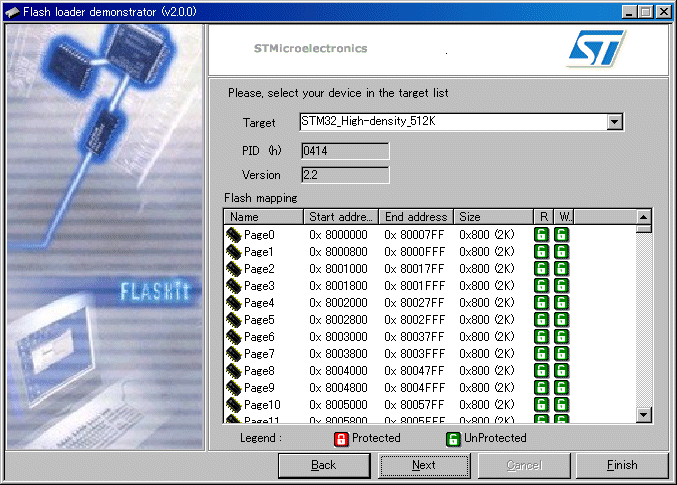Click the chip icon beside Page5

coord(234,320)
